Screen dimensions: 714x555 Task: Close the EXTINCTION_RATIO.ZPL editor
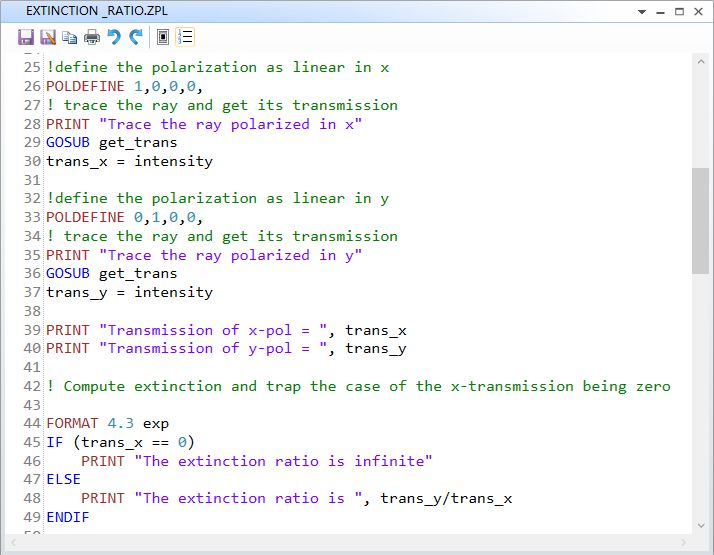(x=698, y=11)
